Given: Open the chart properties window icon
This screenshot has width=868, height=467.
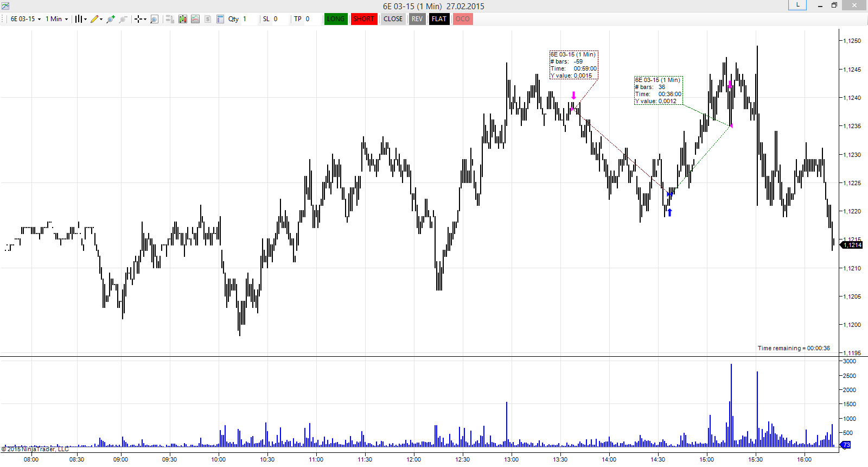Looking at the screenshot, I should [x=220, y=19].
